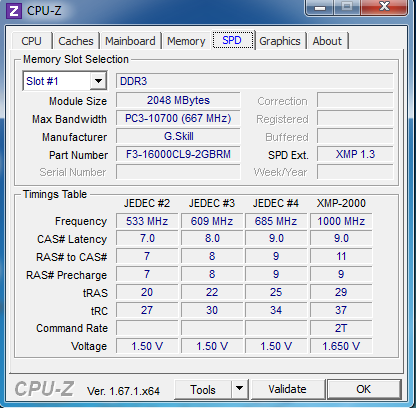Click the JEDEC #2 voltage 1.50 V cell

click(147, 346)
